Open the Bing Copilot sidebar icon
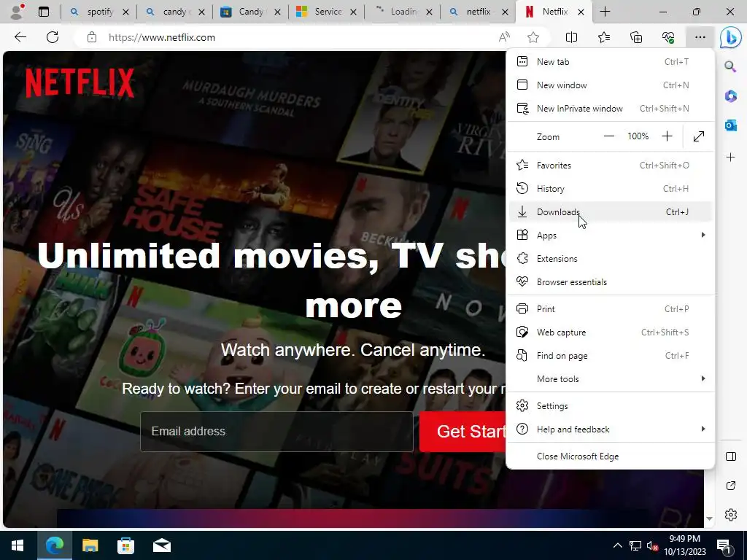747x560 pixels. pyautogui.click(x=730, y=38)
